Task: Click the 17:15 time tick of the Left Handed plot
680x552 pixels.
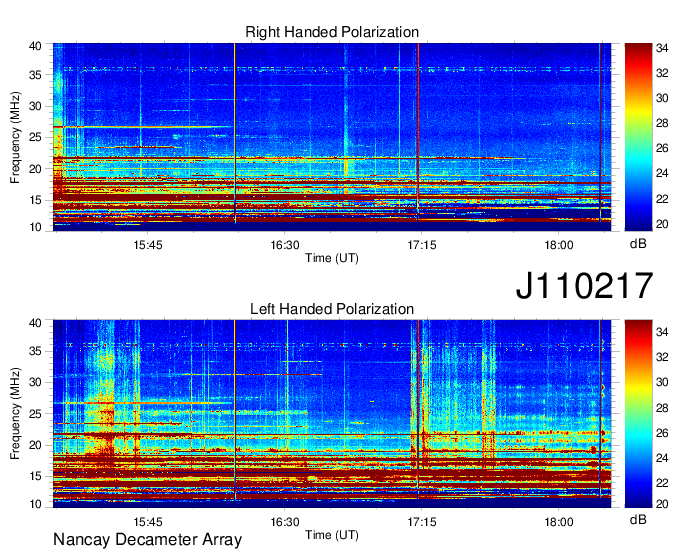Action: [422, 522]
